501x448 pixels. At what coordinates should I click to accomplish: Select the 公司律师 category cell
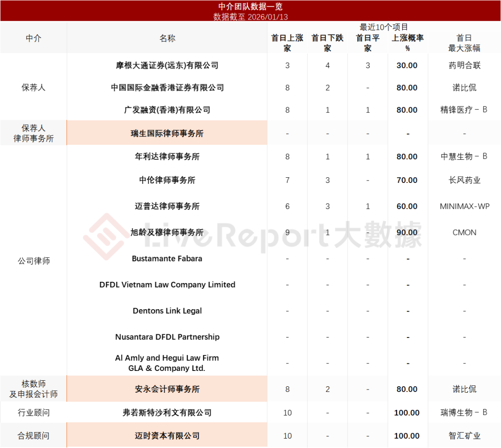click(x=33, y=261)
